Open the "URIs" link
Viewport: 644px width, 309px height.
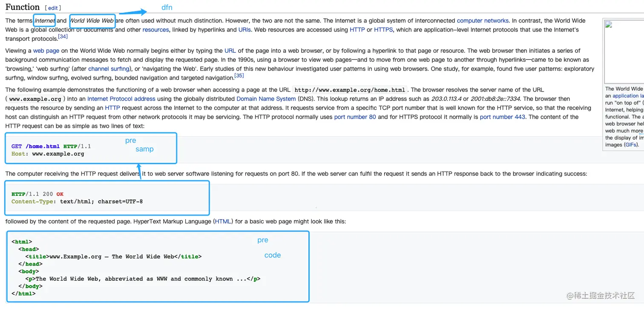coord(244,30)
